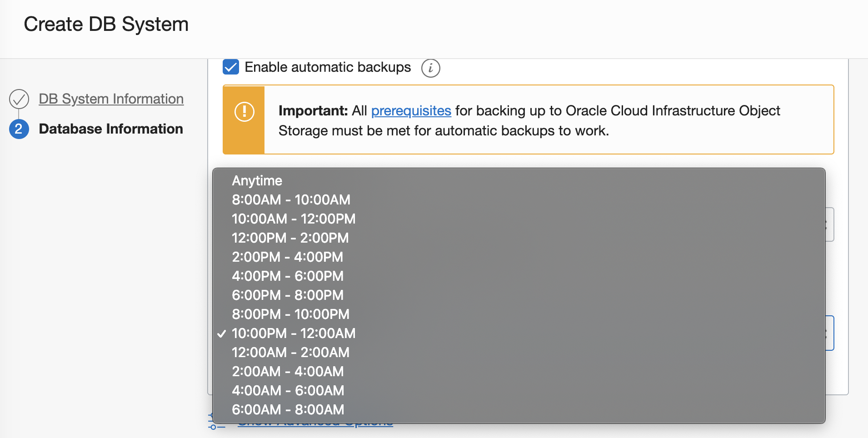Click the step 2 number badge

tap(19, 129)
